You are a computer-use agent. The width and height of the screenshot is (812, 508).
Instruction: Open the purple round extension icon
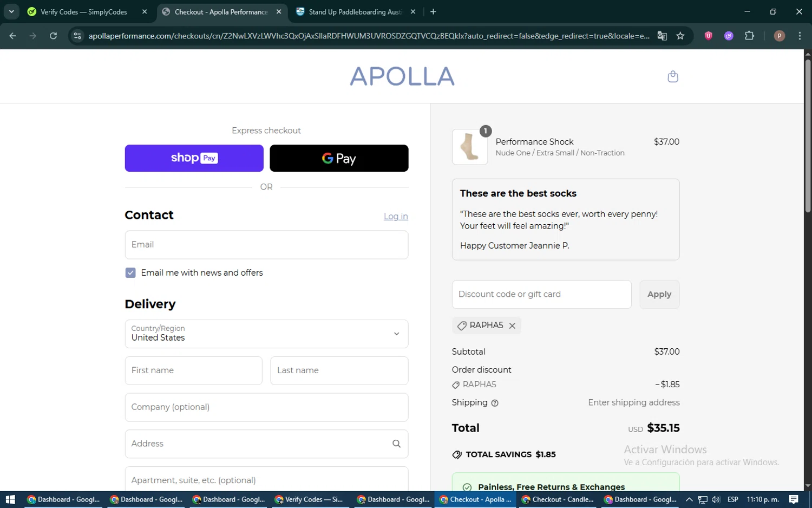729,36
